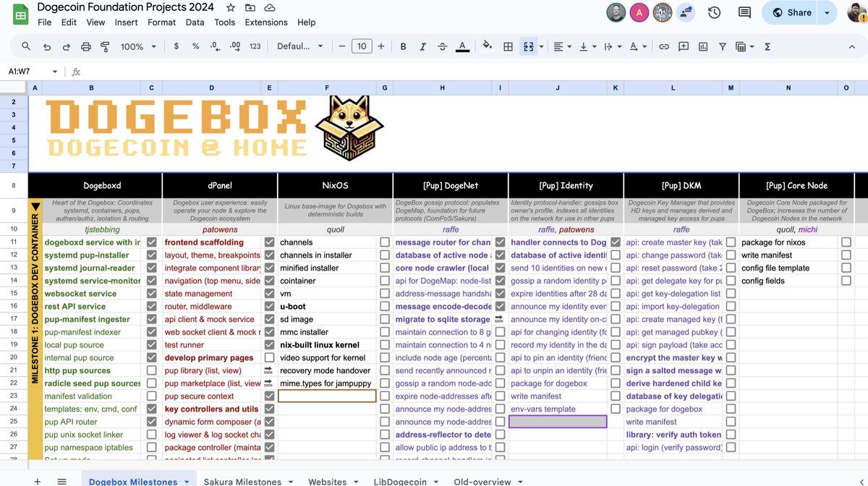This screenshot has height=486, width=868.
Task: Decrease decimal places
Action: (x=215, y=46)
